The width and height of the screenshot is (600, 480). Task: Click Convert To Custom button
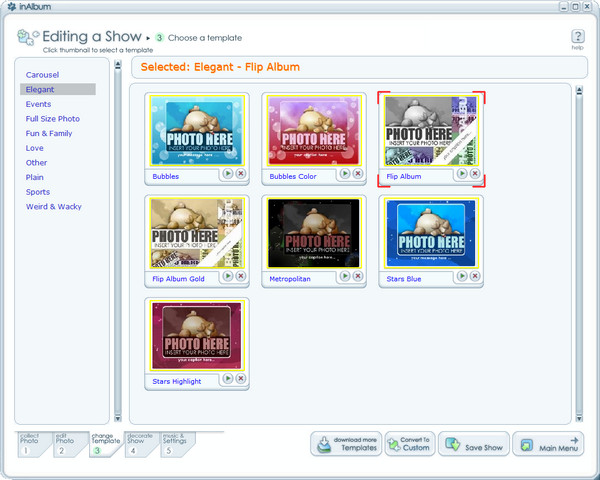410,444
